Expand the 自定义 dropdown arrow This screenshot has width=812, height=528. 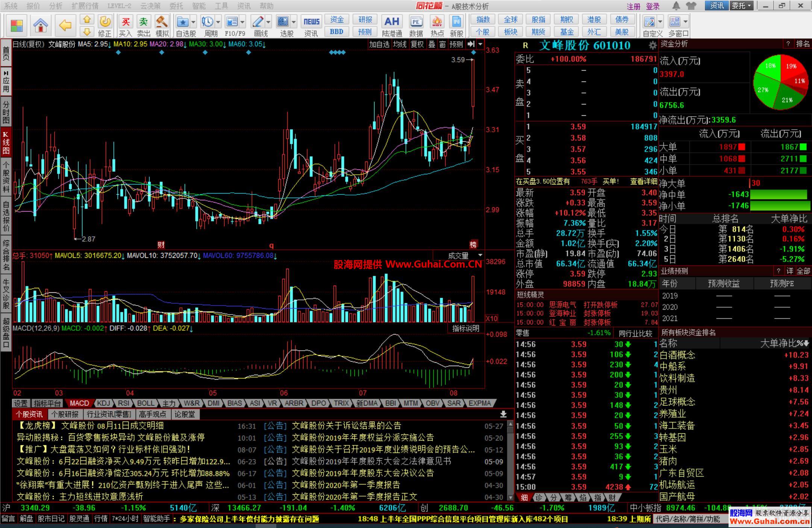coord(660,21)
